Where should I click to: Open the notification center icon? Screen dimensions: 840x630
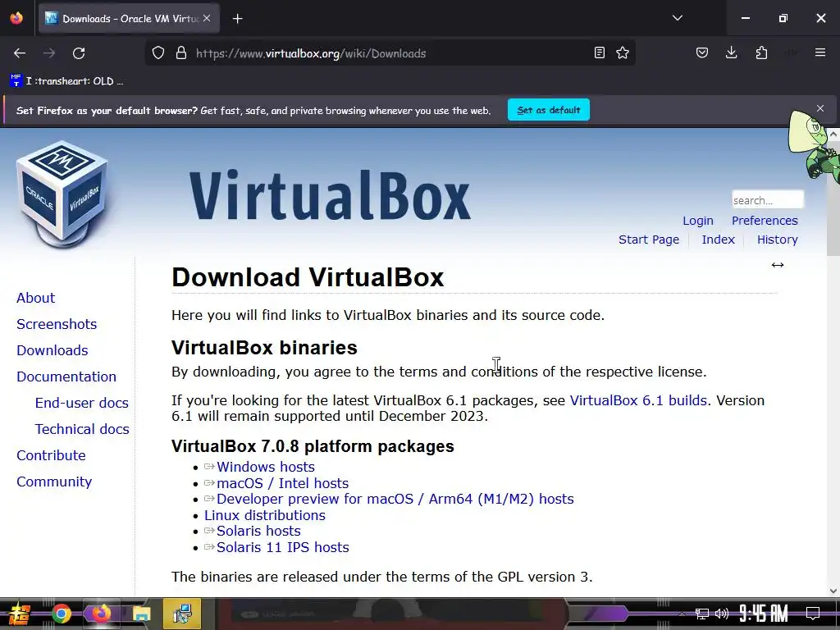813,614
